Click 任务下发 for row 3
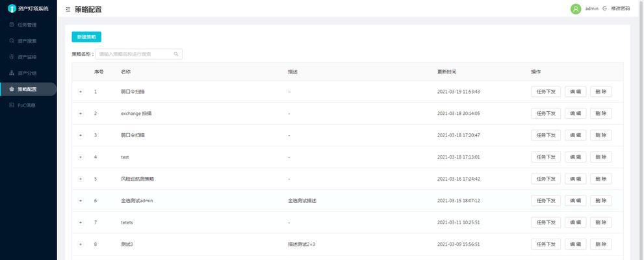This screenshot has width=644, height=260. (546, 135)
